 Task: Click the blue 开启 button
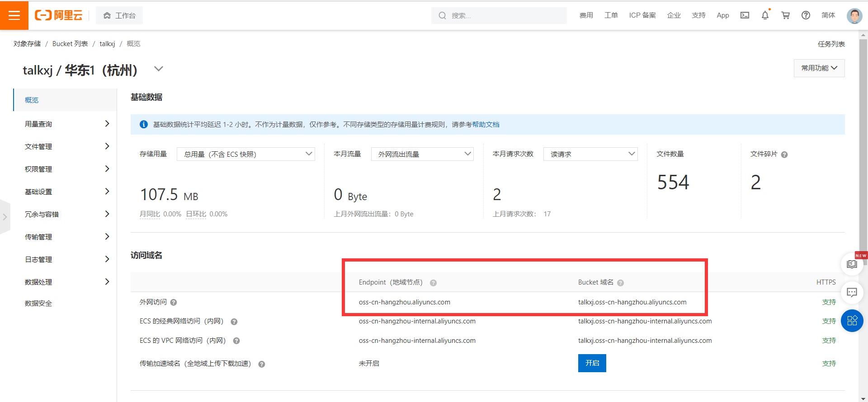click(592, 363)
